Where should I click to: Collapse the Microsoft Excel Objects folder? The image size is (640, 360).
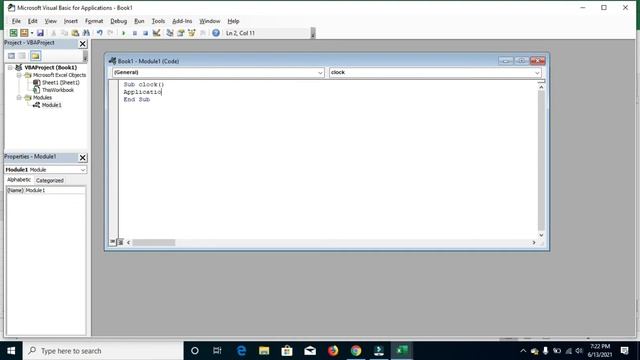click(x=19, y=75)
